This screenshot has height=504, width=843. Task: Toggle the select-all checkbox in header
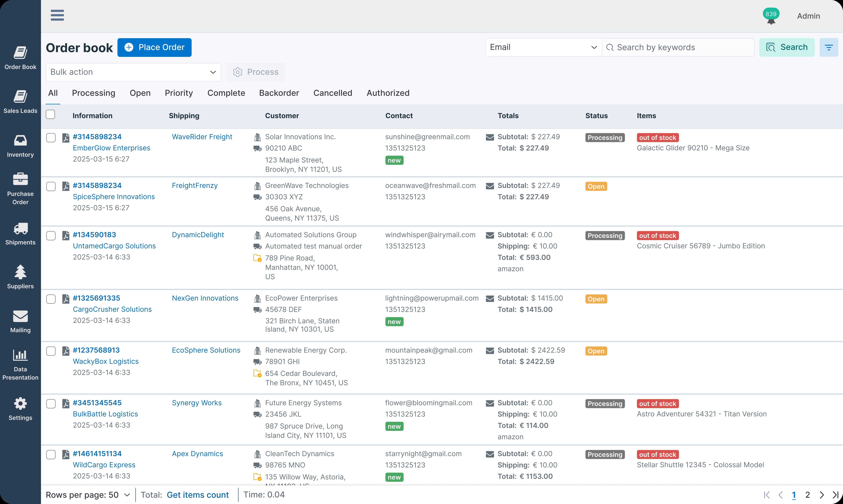coord(51,115)
